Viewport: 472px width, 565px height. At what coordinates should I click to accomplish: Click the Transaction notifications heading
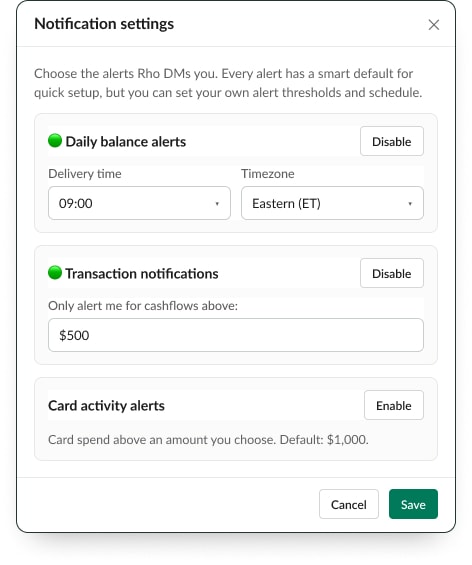pyautogui.click(x=142, y=273)
